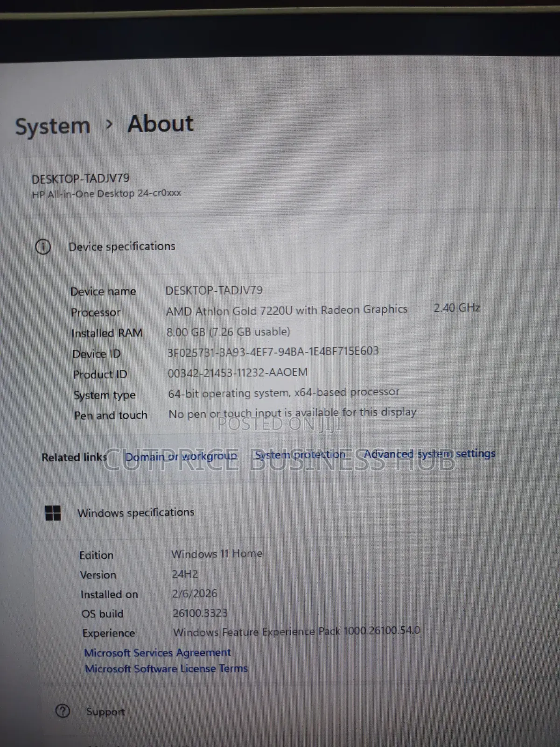Click the Related links label
The width and height of the screenshot is (560, 747).
(x=74, y=457)
